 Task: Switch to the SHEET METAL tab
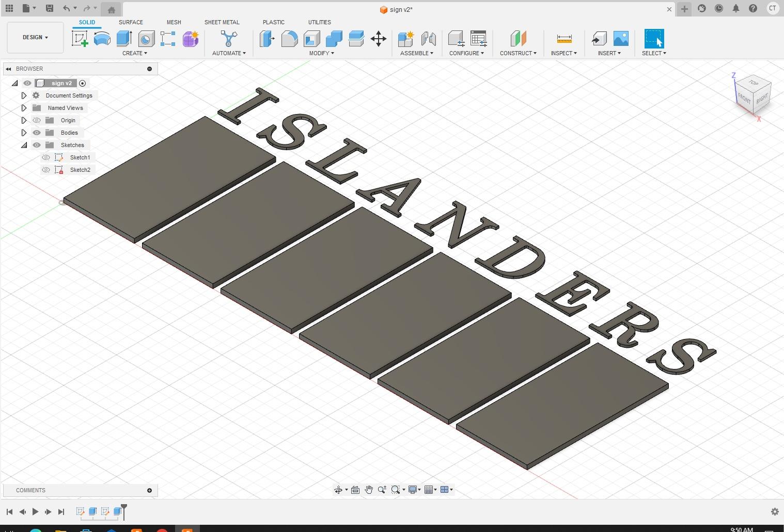tap(222, 22)
